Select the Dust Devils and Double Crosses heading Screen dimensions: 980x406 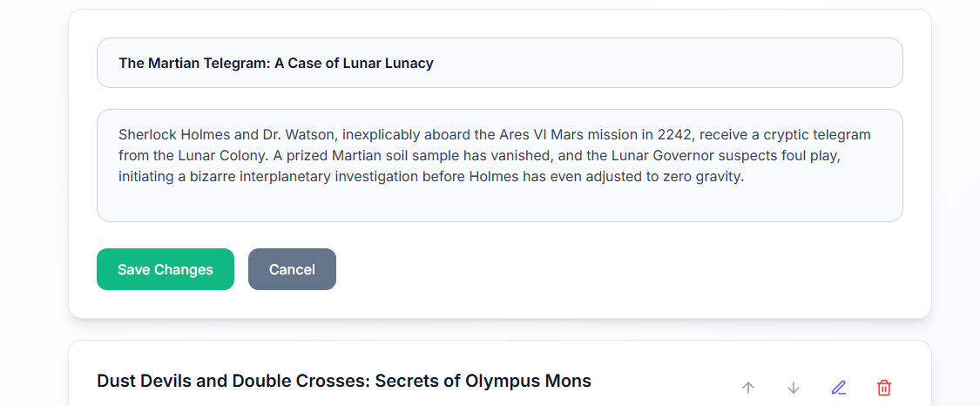click(344, 381)
